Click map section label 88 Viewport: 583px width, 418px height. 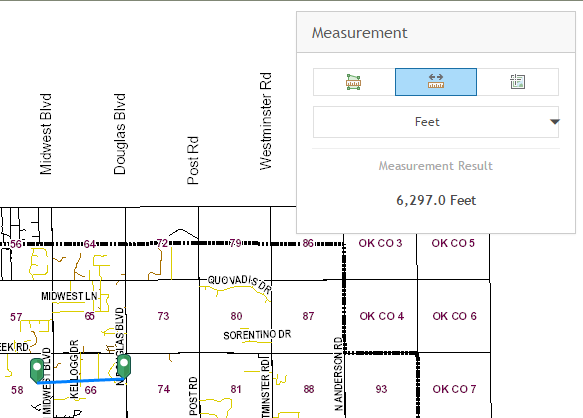[x=309, y=389]
